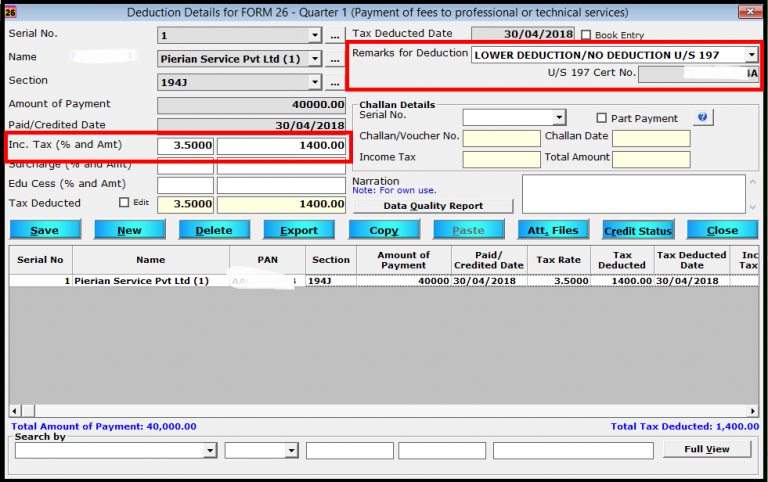Click the first Search by text box
This screenshot has height=482, width=768.
(350, 450)
